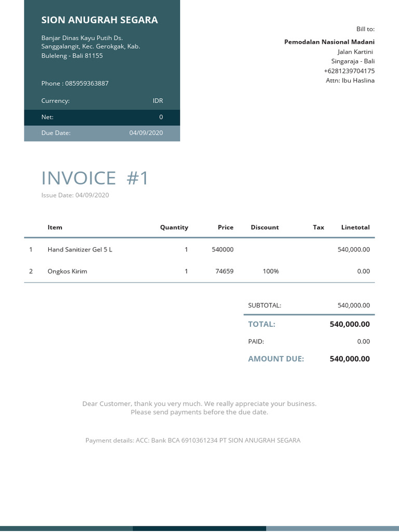
Task: Click the 'Linetotal' column header
Action: pos(355,228)
